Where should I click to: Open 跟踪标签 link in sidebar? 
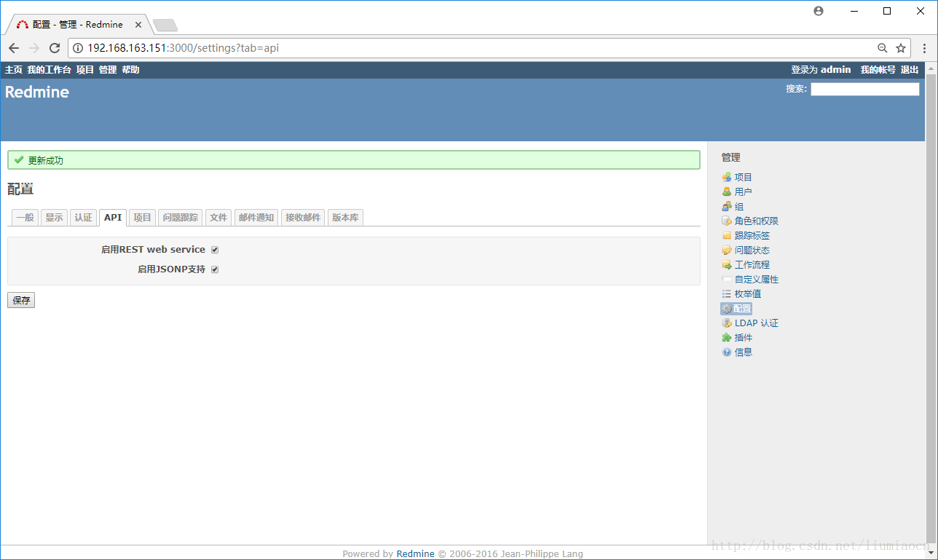coord(752,235)
